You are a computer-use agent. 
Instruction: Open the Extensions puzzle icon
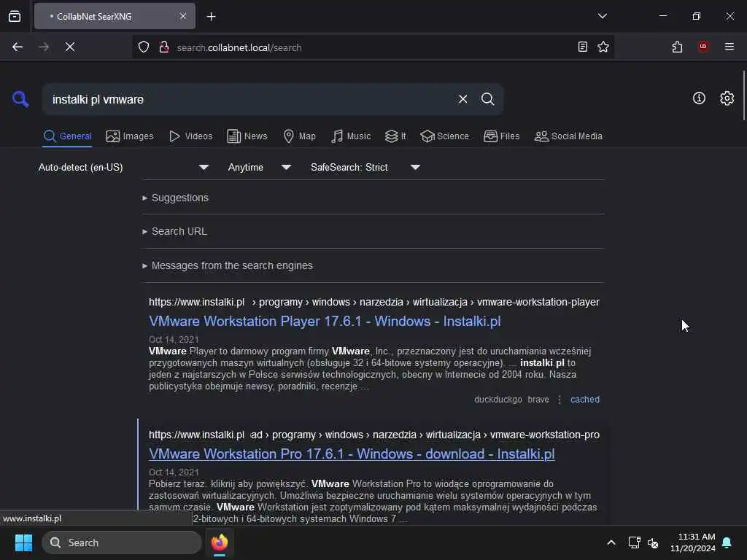(x=677, y=47)
